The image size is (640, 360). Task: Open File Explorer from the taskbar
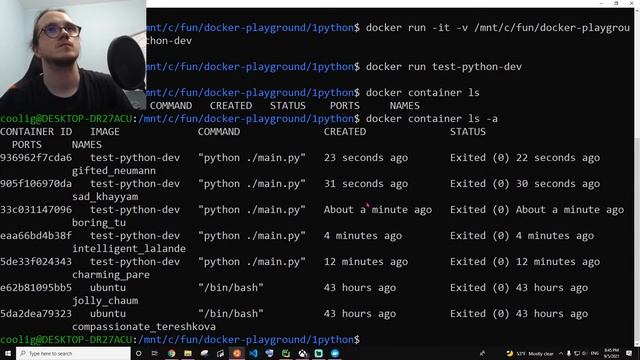[x=188, y=353]
